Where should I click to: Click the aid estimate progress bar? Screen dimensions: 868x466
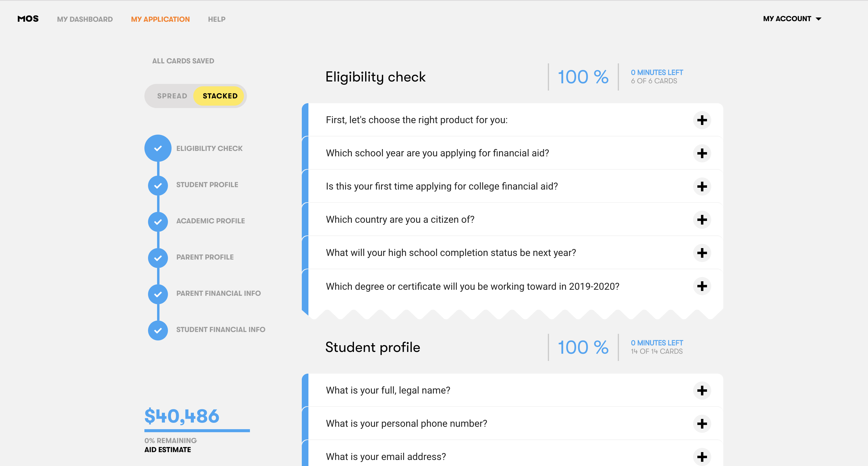[x=197, y=431]
